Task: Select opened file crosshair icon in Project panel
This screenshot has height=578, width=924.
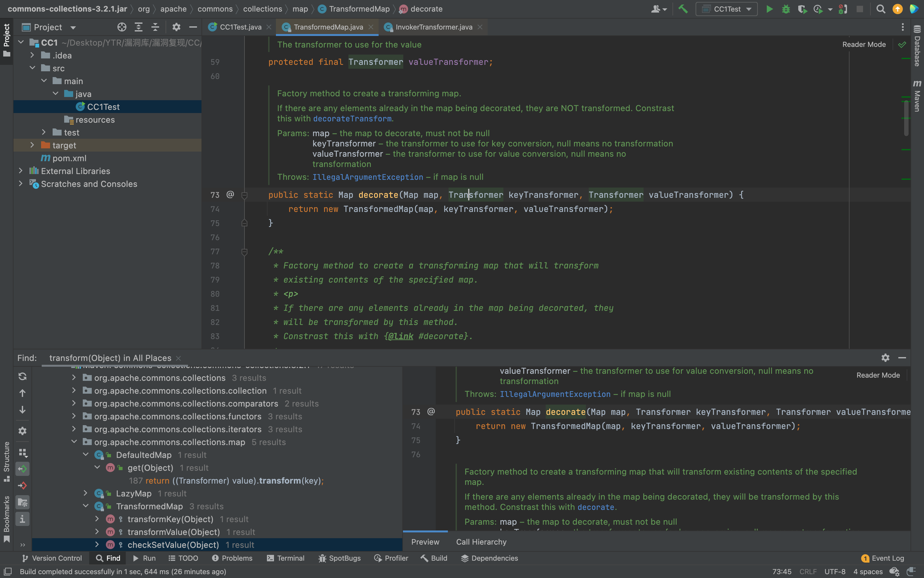Action: (122, 27)
